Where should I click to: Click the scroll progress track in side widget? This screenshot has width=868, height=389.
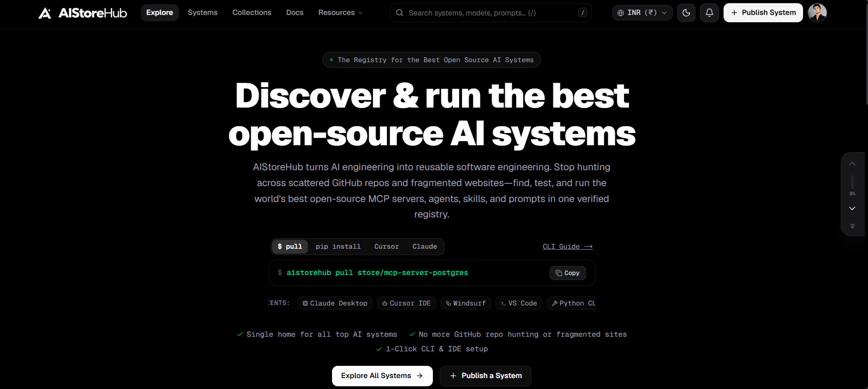[x=853, y=182]
